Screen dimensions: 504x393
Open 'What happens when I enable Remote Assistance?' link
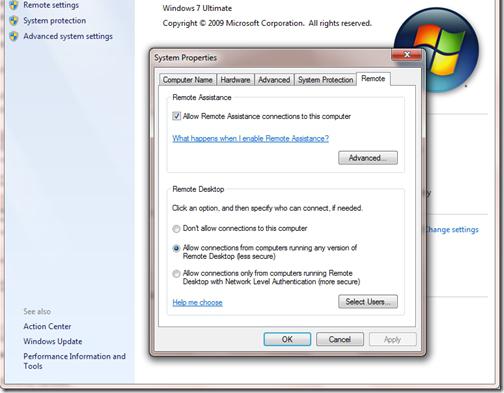[251, 139]
